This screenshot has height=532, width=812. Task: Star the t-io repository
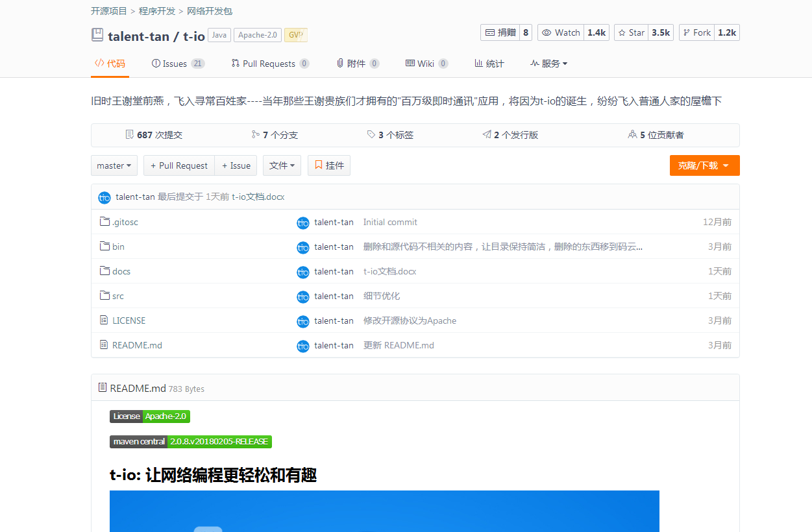coord(631,32)
